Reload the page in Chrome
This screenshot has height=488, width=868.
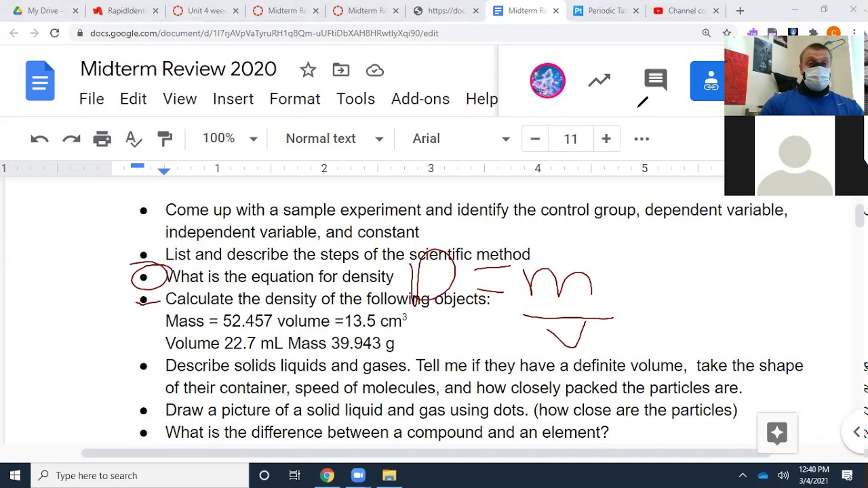[54, 33]
